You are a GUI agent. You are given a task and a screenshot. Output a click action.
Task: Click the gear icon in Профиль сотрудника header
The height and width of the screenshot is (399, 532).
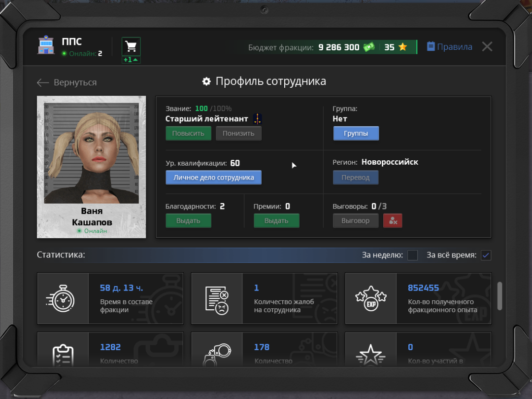pos(206,81)
